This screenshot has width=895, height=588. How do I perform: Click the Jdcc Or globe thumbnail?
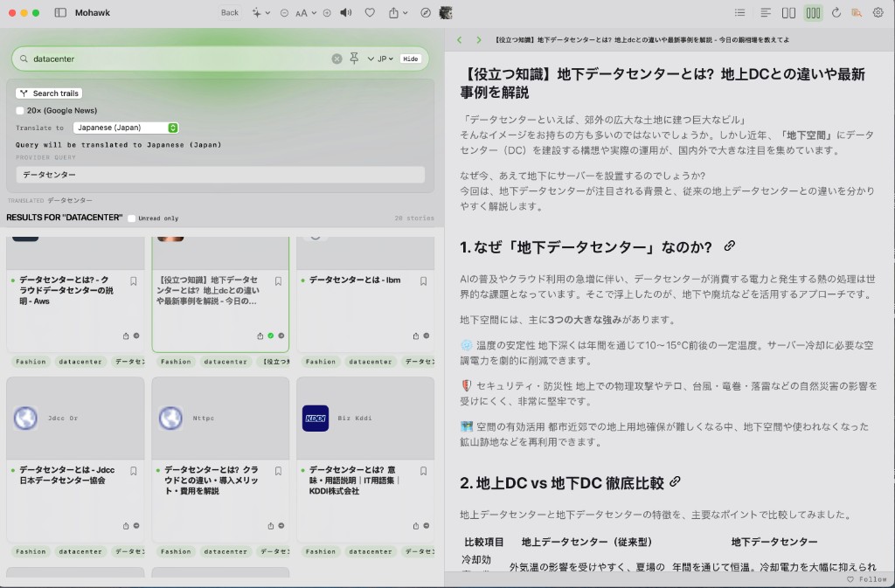[25, 418]
